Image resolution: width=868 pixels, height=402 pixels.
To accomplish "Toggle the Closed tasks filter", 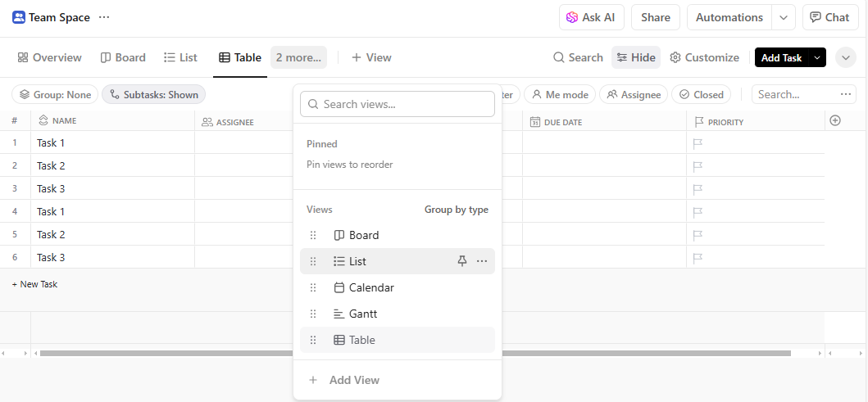I will pos(701,95).
